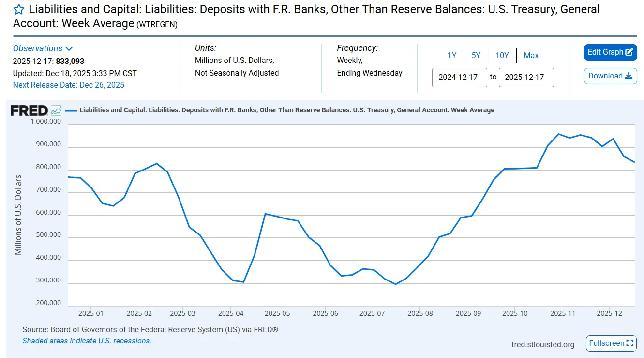Click the blue legend line swatch
Screen dimensions: 644x358
(71, 110)
